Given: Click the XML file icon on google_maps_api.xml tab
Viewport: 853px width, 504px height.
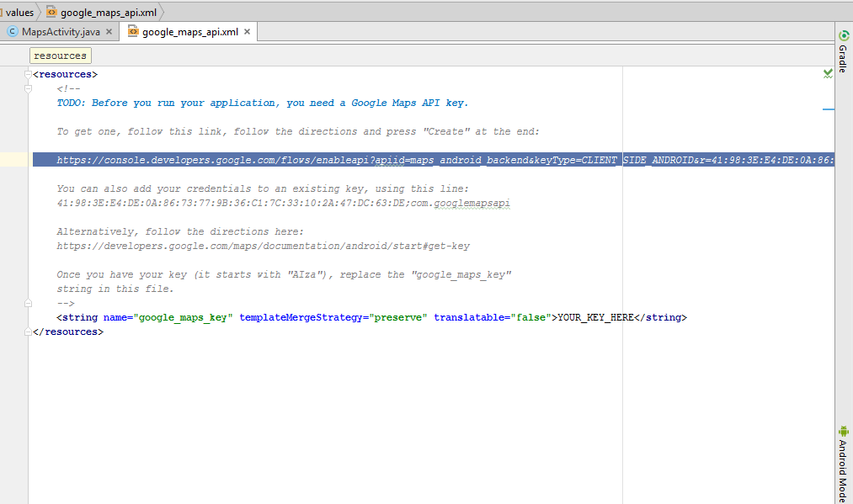Looking at the screenshot, I should coord(133,31).
